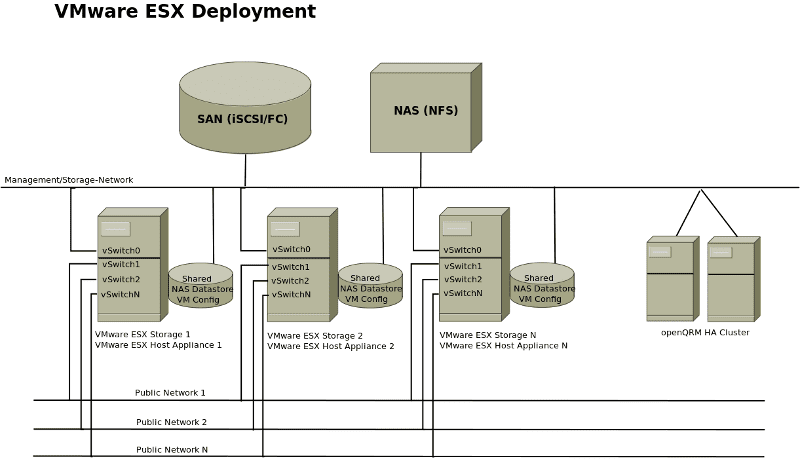This screenshot has width=800, height=465.
Task: Click the SAN (iSCSI/FC) cylinder icon
Action: [245, 108]
